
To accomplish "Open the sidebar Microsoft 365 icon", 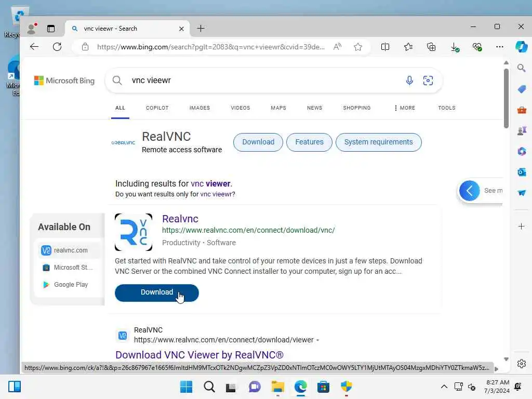I will pos(522,151).
